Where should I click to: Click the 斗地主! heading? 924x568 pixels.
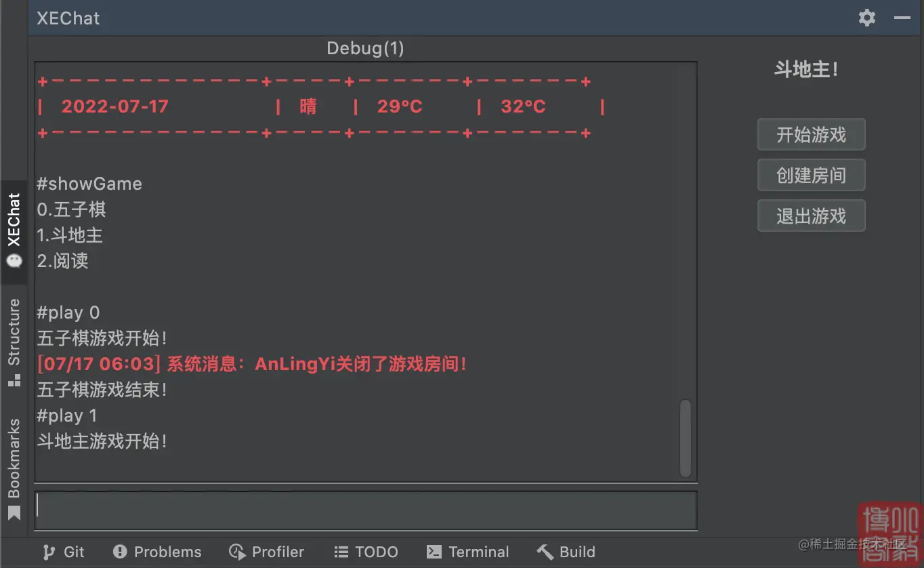[806, 69]
